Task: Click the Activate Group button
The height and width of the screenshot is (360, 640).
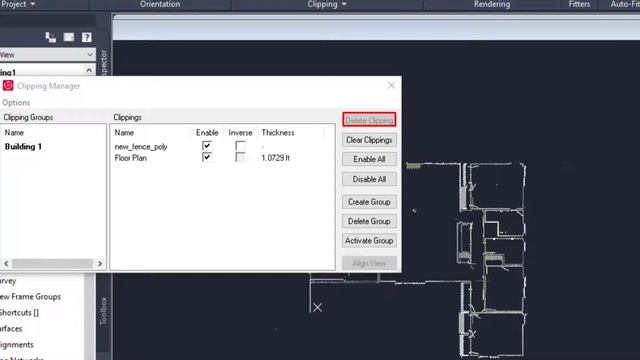Action: [369, 241]
